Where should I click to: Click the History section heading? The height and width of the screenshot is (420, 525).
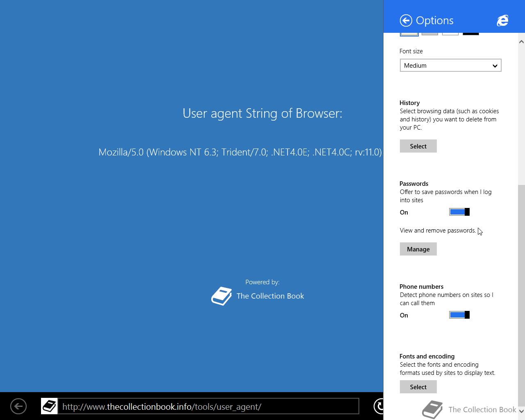409,103
